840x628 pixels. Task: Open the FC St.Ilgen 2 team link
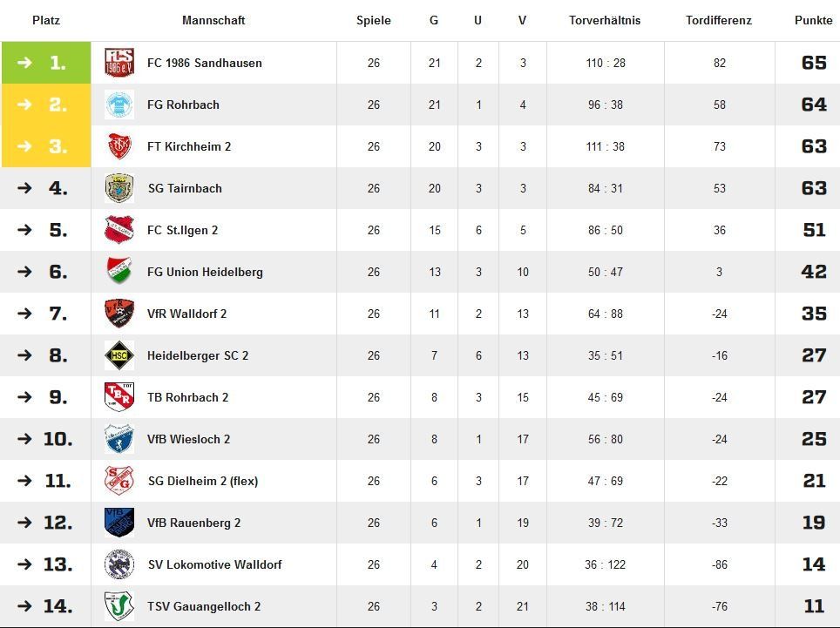pyautogui.click(x=183, y=230)
